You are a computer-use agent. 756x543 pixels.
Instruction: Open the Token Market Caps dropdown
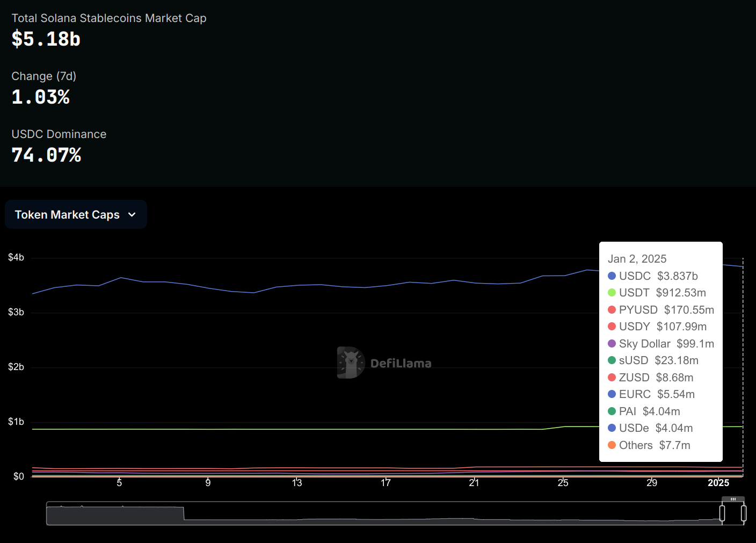76,214
